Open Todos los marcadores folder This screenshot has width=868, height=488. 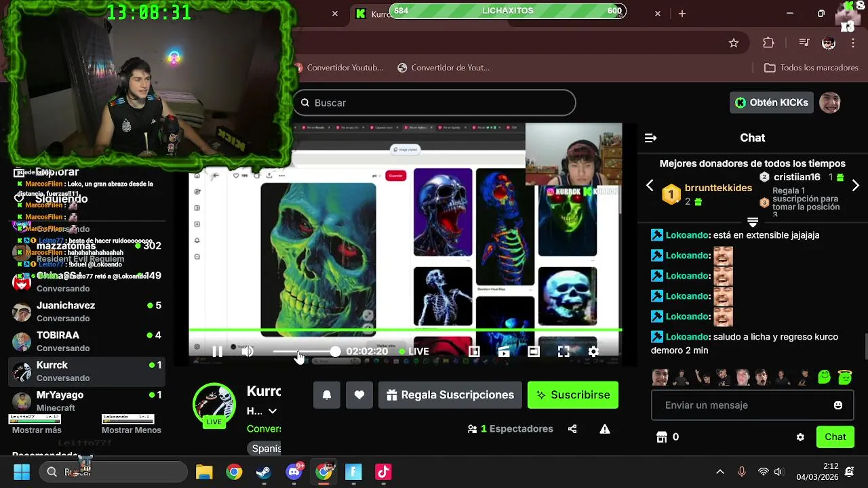click(811, 68)
